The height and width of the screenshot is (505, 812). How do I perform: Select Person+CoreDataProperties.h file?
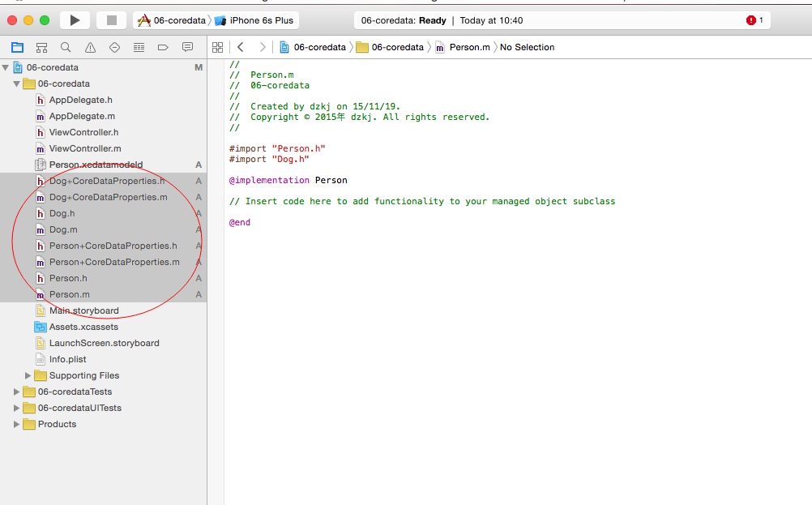(x=113, y=246)
